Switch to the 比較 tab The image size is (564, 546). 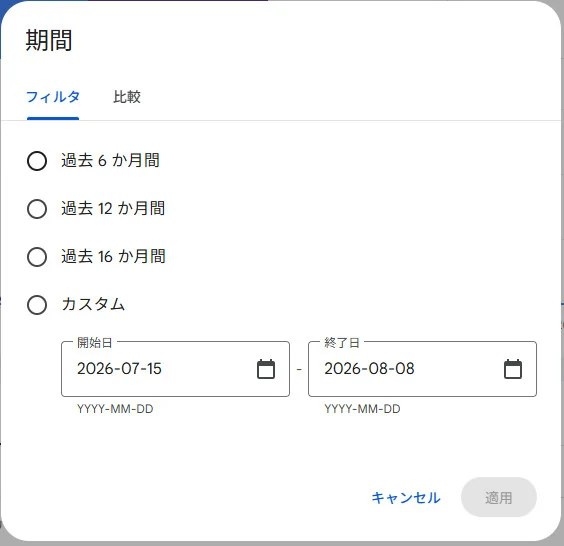[127, 97]
